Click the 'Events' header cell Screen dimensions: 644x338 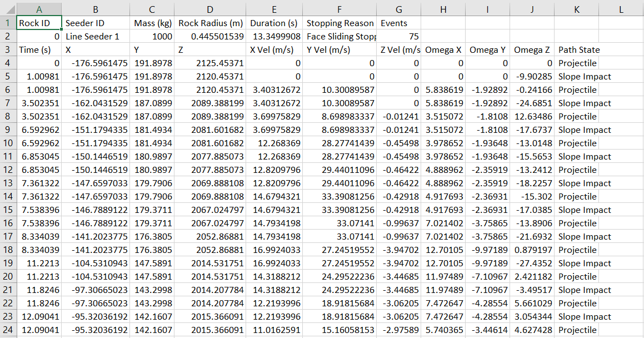point(398,23)
